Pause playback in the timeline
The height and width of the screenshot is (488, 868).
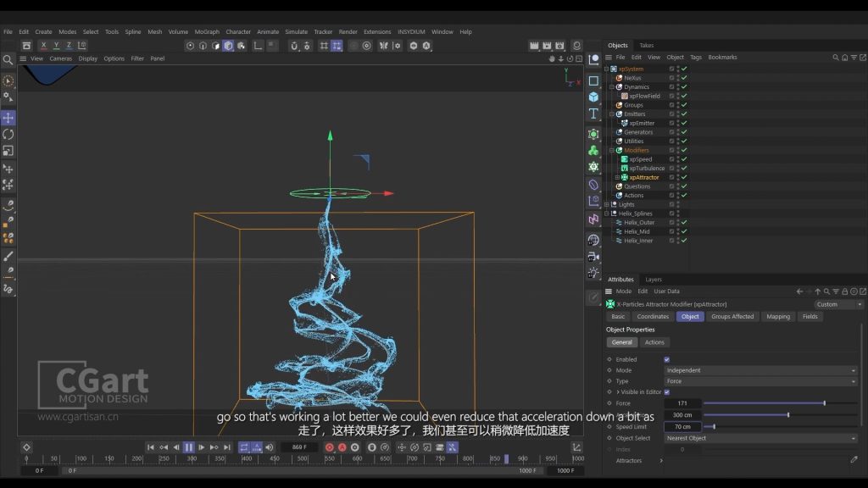(x=189, y=447)
